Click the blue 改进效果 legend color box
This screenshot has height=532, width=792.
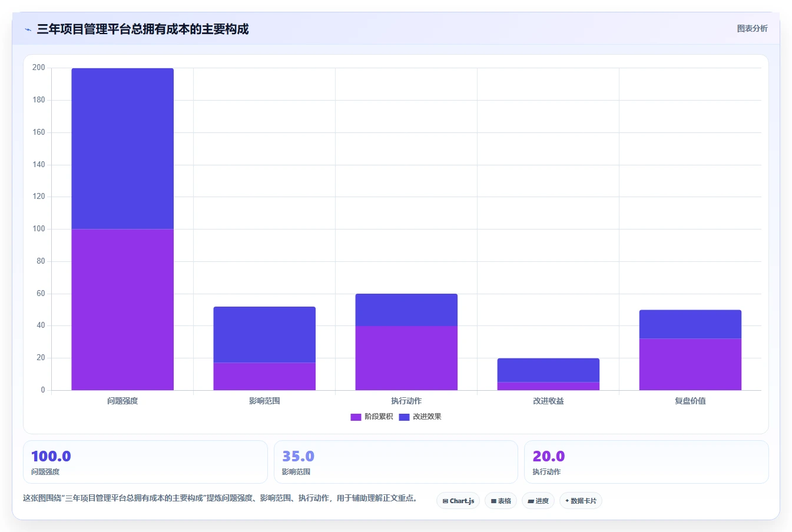coord(404,417)
